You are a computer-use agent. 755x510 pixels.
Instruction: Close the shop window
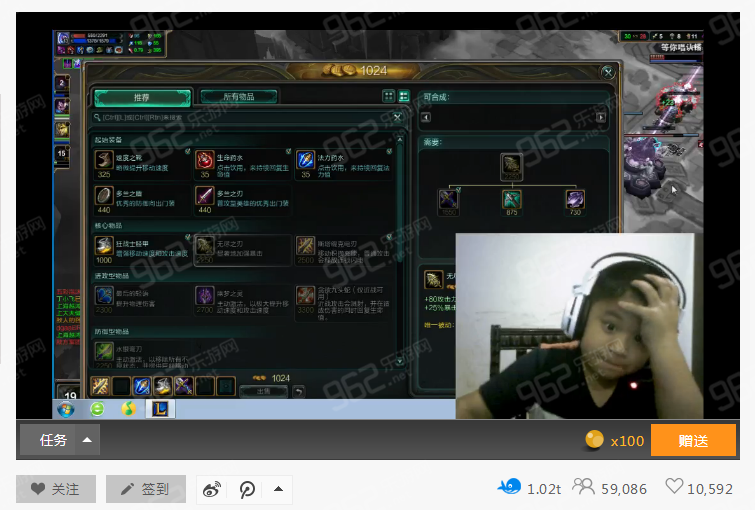[608, 73]
